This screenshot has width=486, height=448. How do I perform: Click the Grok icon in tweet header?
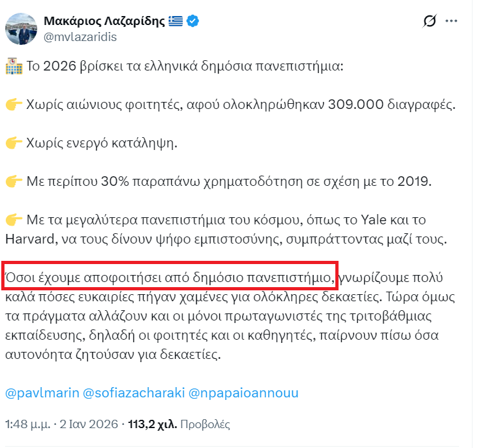(x=430, y=22)
